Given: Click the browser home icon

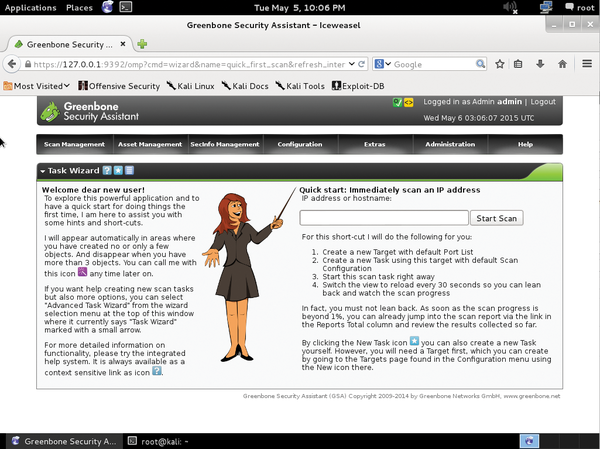Looking at the screenshot, I should (x=562, y=64).
